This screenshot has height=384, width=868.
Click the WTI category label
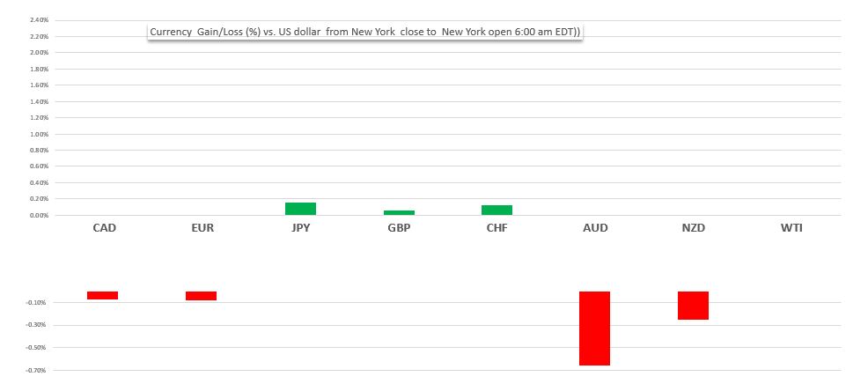pos(791,227)
